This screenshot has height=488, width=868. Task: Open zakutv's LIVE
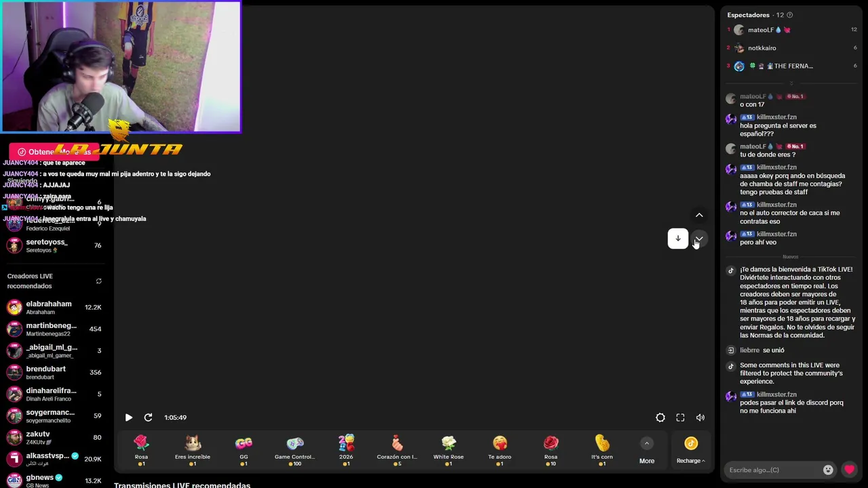coord(54,438)
